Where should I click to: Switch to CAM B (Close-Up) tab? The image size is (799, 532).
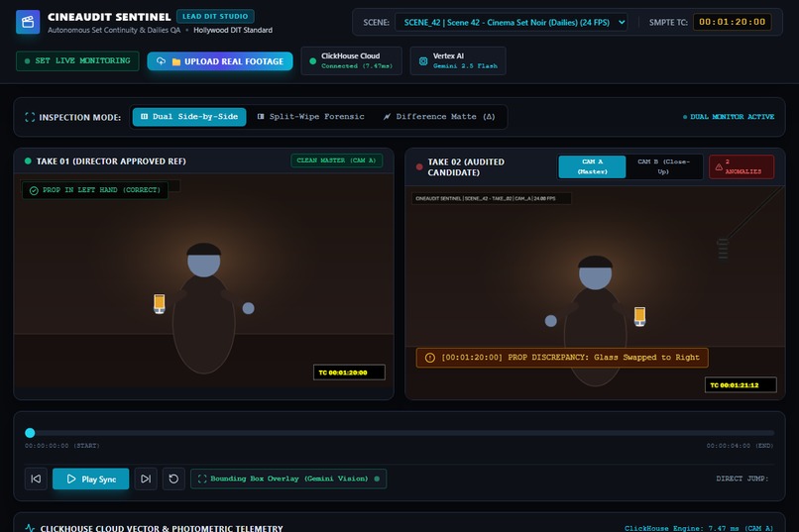[663, 166]
